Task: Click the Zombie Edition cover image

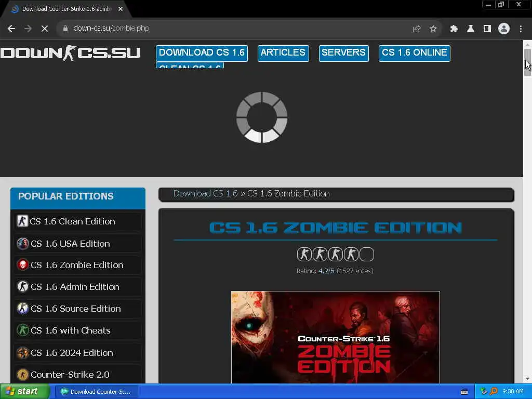Action: coord(336,337)
